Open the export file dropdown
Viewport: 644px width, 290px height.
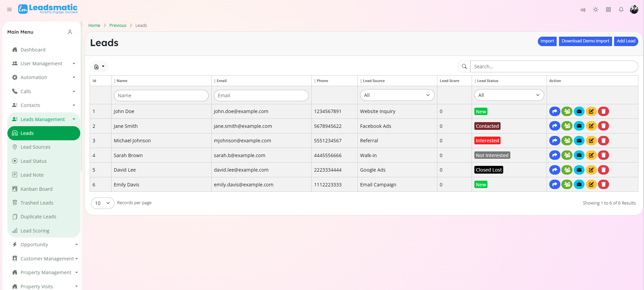[99, 67]
